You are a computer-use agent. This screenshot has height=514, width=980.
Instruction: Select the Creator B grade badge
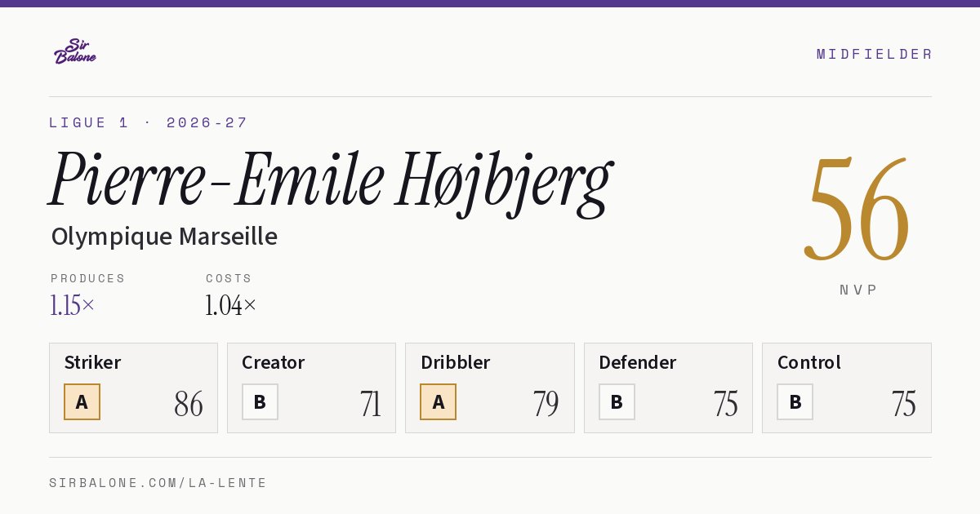click(x=260, y=401)
